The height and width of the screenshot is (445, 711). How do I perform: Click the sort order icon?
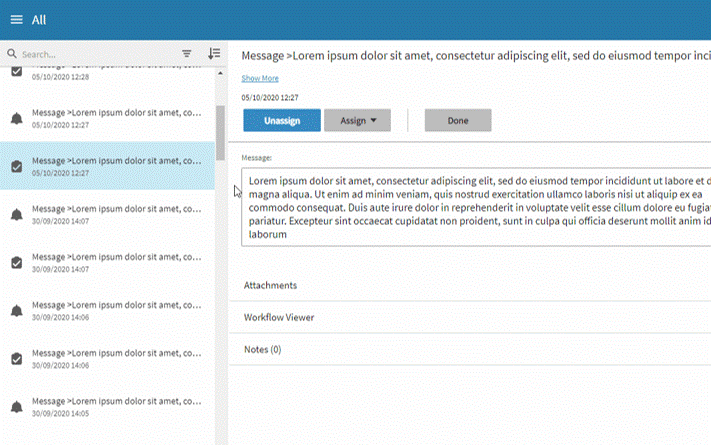click(213, 54)
